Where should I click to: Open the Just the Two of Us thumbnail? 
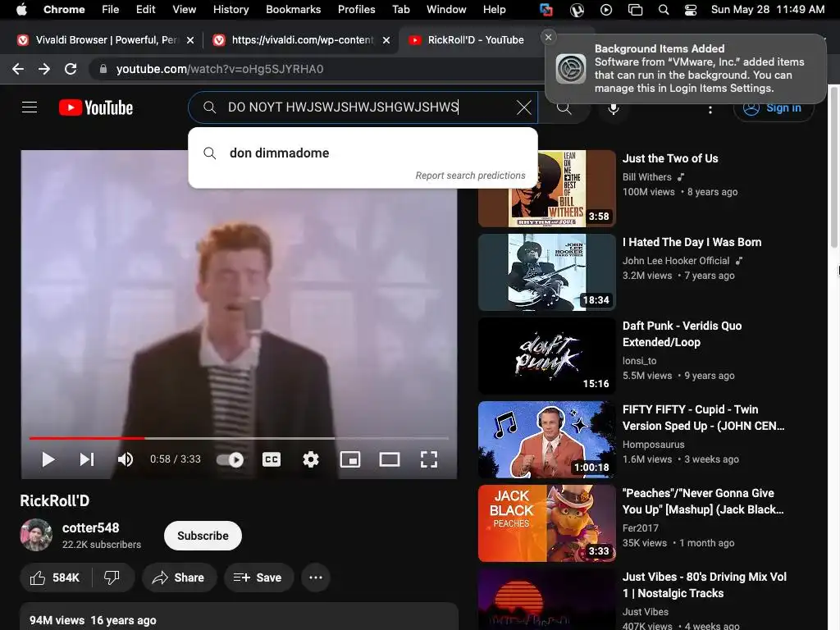pyautogui.click(x=547, y=189)
